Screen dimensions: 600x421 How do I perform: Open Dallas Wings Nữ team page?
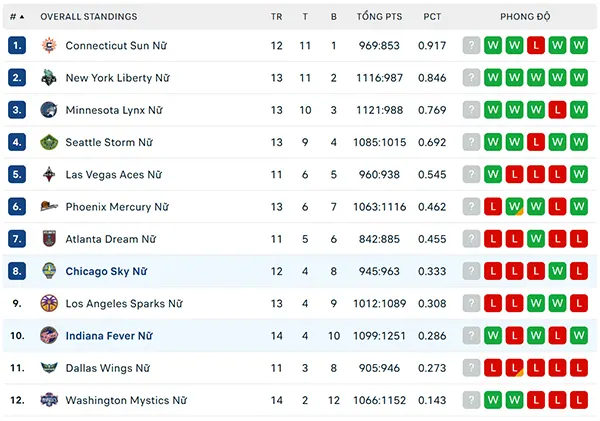(108, 368)
